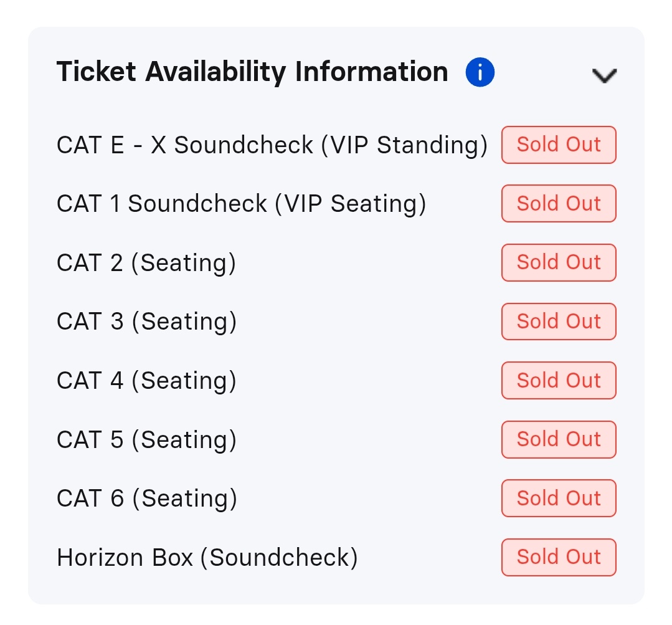Image resolution: width=672 pixels, height=625 pixels.
Task: Select the CAT 4 (Seating) label
Action: (146, 381)
